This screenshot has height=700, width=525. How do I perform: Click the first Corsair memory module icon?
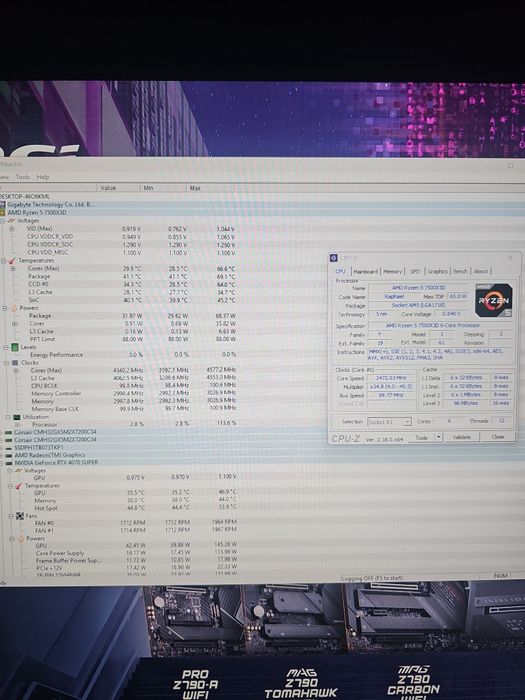pyautogui.click(x=8, y=433)
